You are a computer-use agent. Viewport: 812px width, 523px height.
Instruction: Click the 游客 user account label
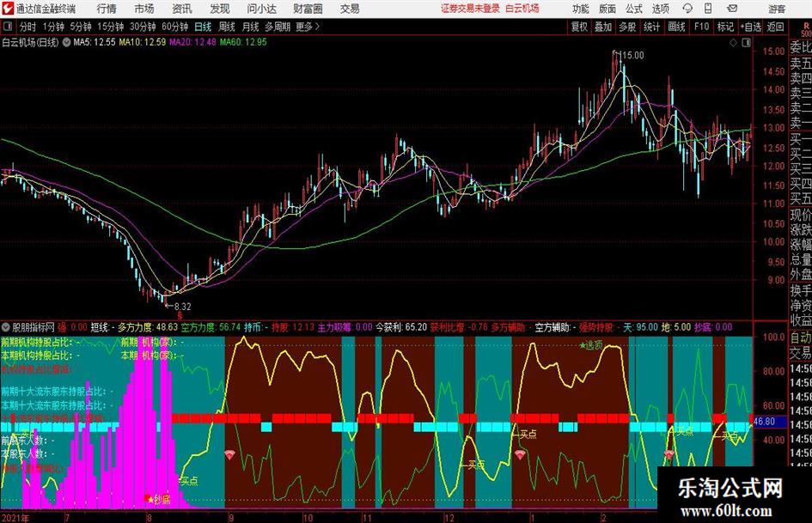click(x=777, y=9)
